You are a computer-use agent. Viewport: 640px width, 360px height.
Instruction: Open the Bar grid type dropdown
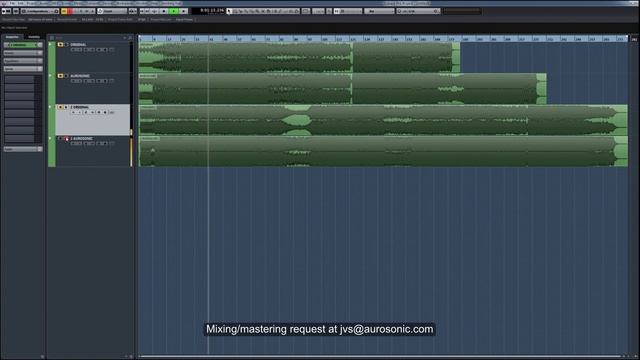coord(379,11)
